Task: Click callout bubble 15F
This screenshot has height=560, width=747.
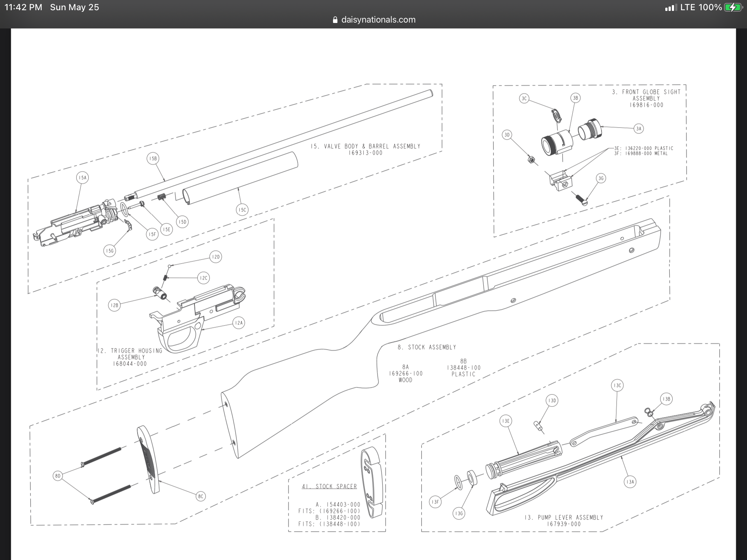Action: (x=152, y=234)
